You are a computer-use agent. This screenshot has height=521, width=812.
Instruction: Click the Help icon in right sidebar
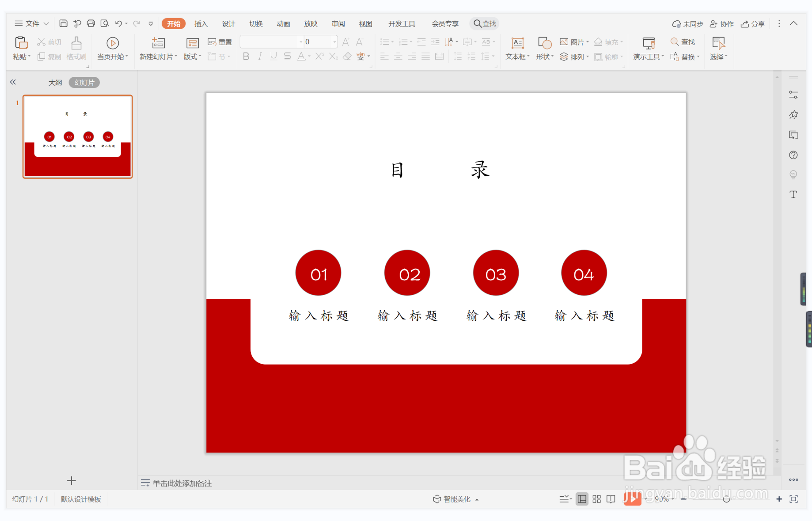click(x=793, y=155)
